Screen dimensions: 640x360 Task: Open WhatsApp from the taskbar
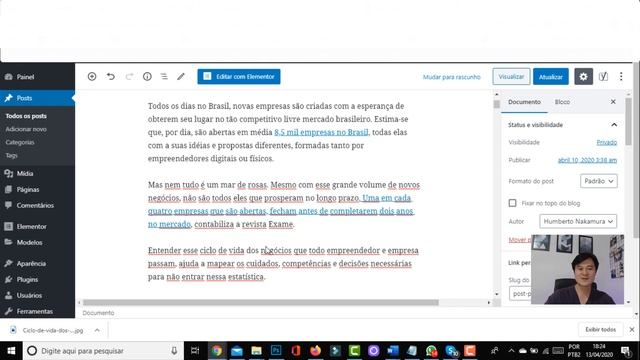click(431, 351)
